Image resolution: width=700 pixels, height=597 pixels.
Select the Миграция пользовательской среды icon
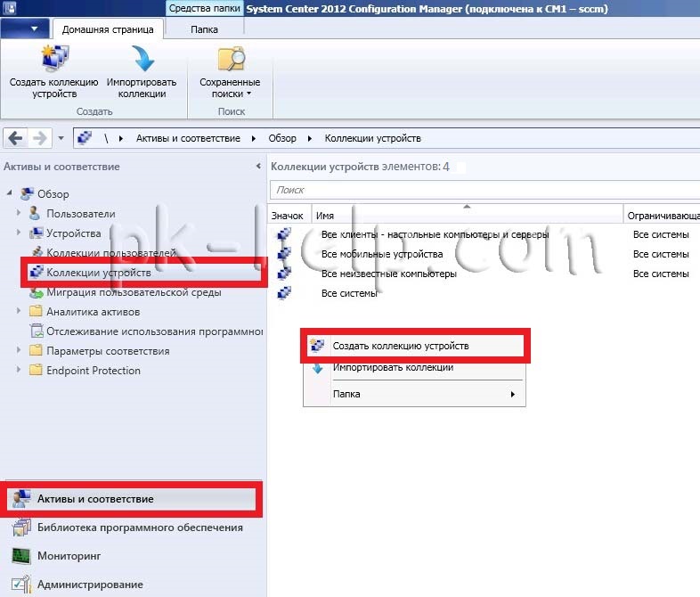point(37,292)
